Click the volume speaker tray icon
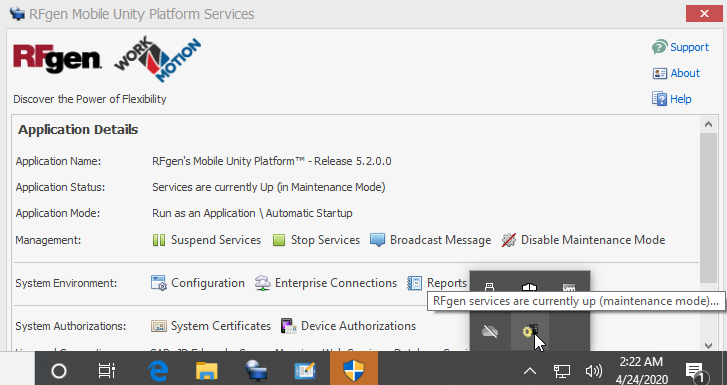 (593, 371)
